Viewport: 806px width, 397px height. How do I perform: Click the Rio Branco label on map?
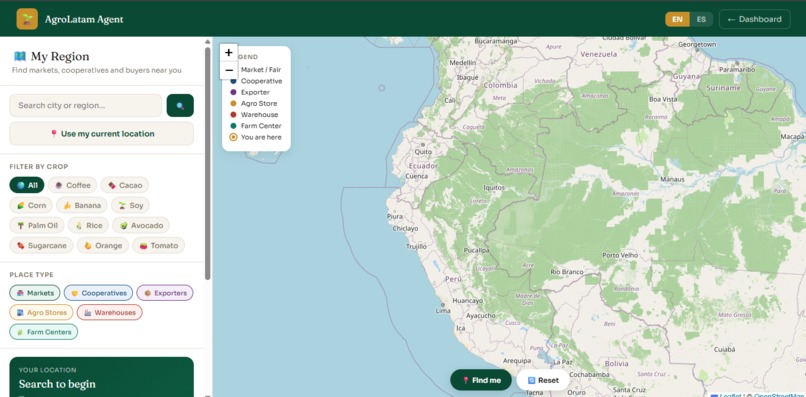coord(567,272)
